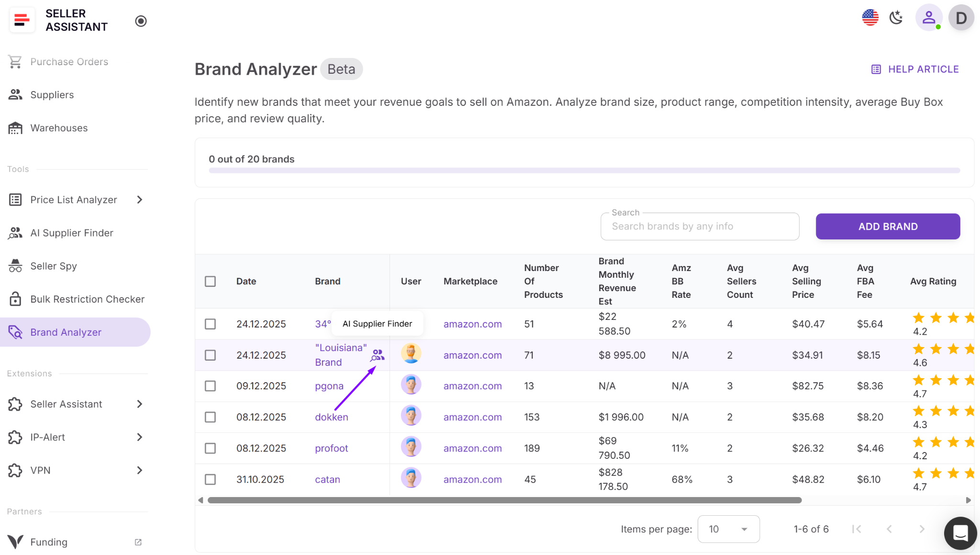This screenshot has height=555, width=980.
Task: Select the checkbox next to dokken brand
Action: [x=210, y=417]
